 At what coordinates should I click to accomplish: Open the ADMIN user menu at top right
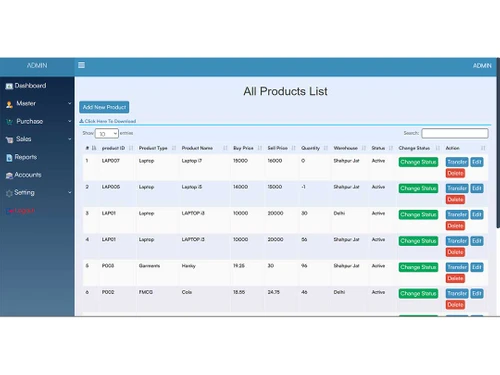pyautogui.click(x=482, y=66)
